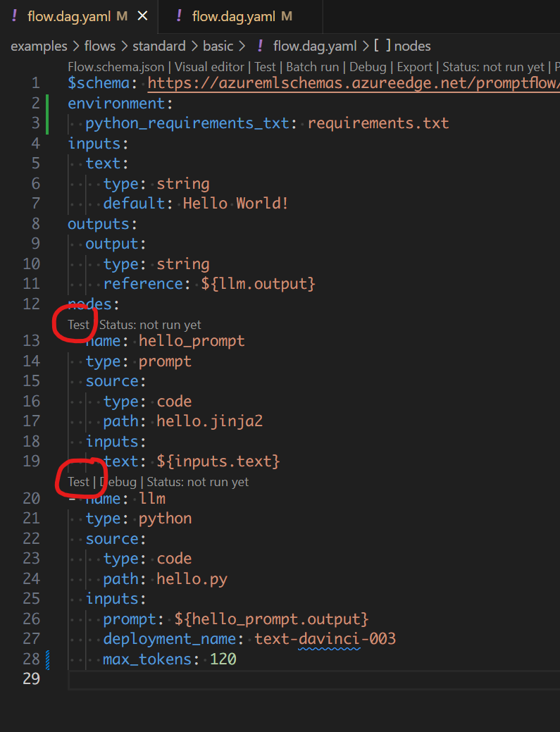Click the array brackets icon beside nodes breadcrumb
Screen dimensions: 560x732
pos(382,46)
